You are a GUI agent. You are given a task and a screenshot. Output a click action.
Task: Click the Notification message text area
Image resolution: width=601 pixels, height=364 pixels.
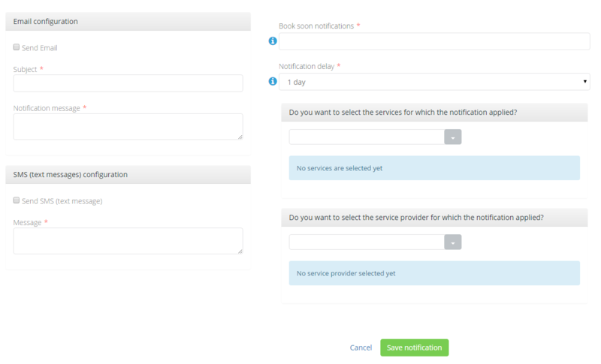coord(128,126)
